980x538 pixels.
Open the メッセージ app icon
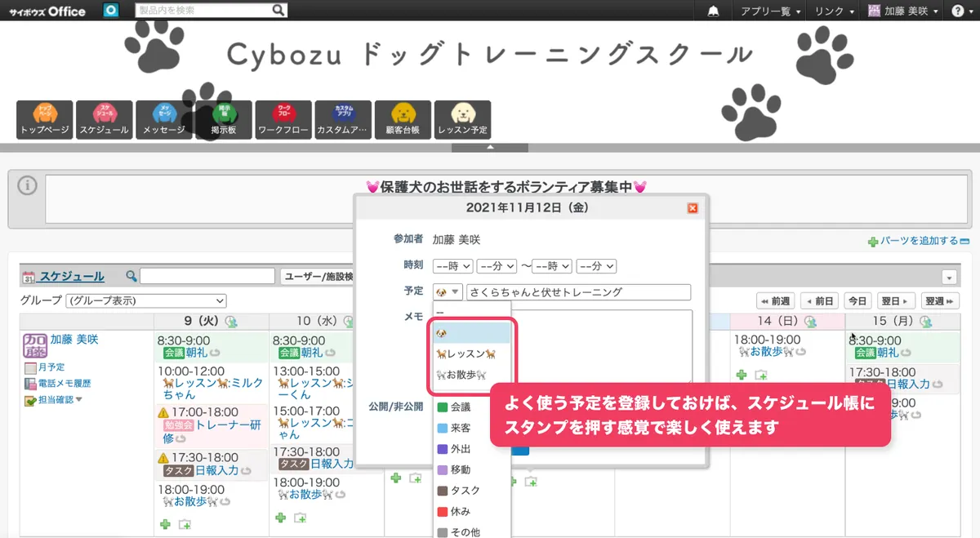coord(164,119)
